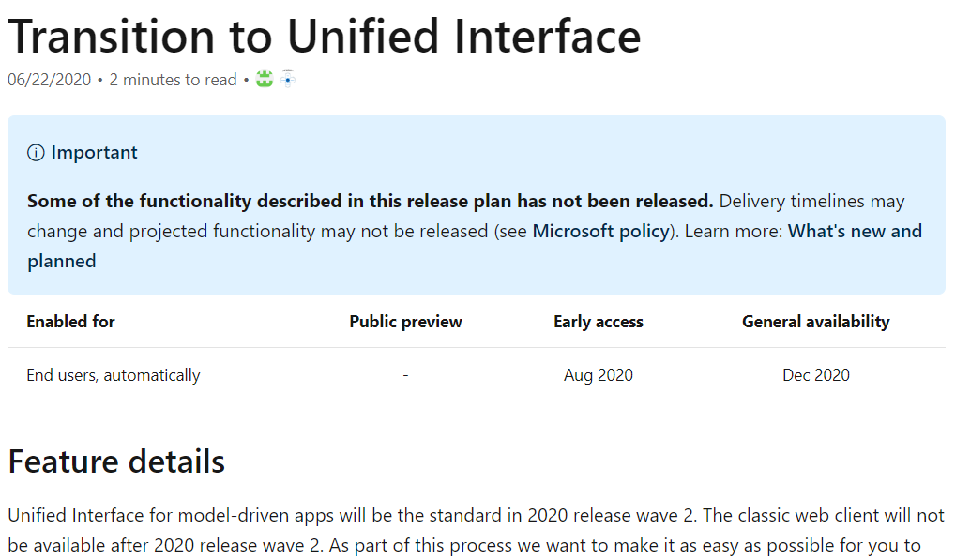Select the Dec 2020 general availability cell

point(815,375)
